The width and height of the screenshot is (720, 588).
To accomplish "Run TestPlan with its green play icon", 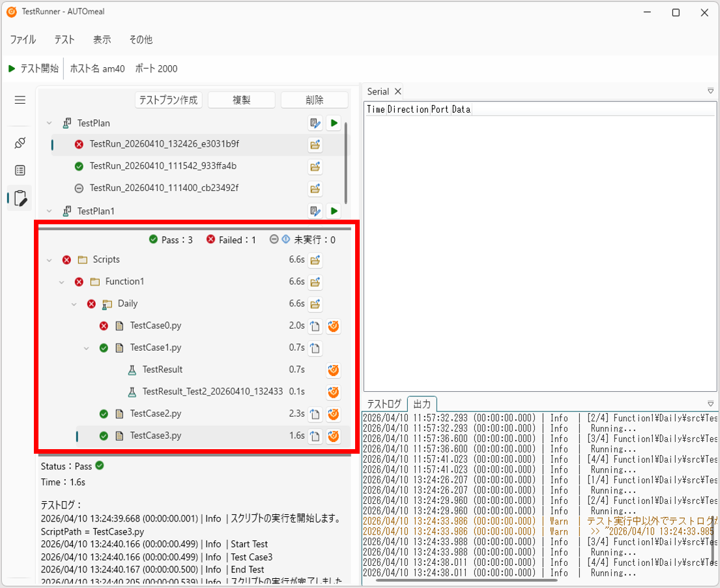I will pyautogui.click(x=334, y=123).
